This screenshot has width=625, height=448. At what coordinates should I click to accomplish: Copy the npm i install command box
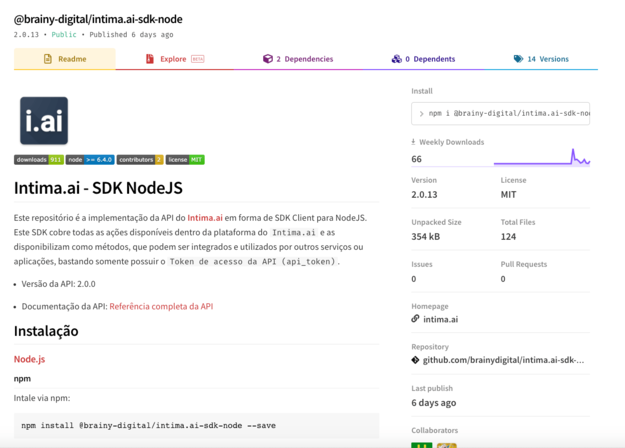point(500,114)
